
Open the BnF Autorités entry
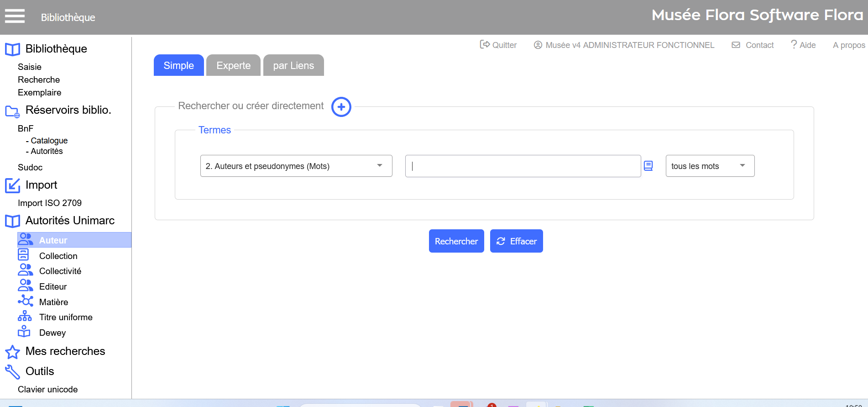[x=47, y=151]
